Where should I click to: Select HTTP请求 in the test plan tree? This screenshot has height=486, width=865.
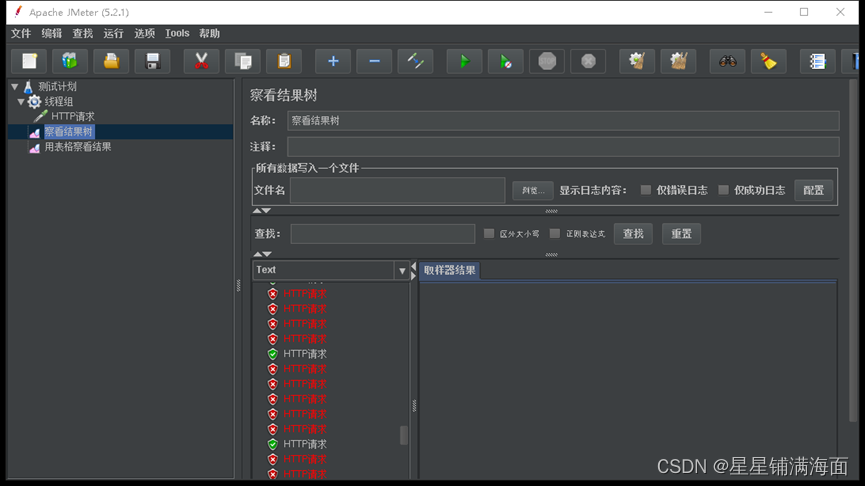point(73,116)
